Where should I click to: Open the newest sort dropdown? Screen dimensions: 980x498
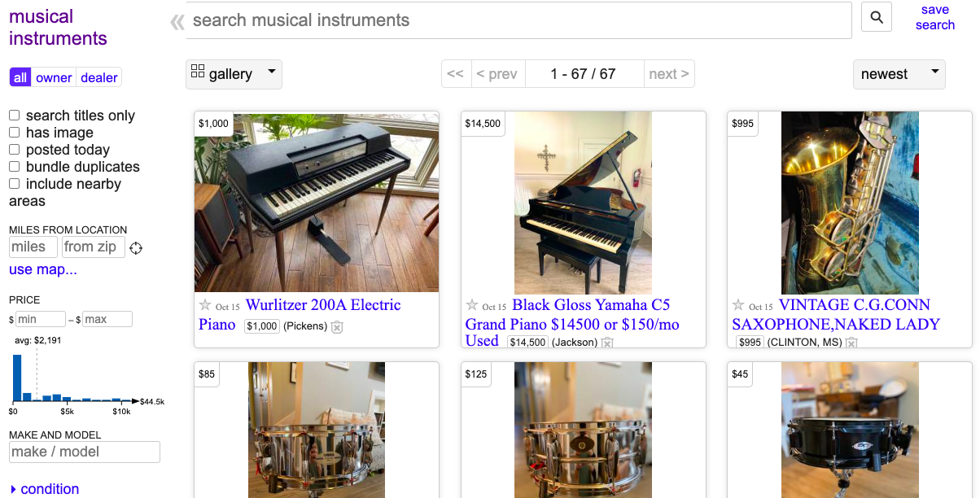click(x=899, y=74)
